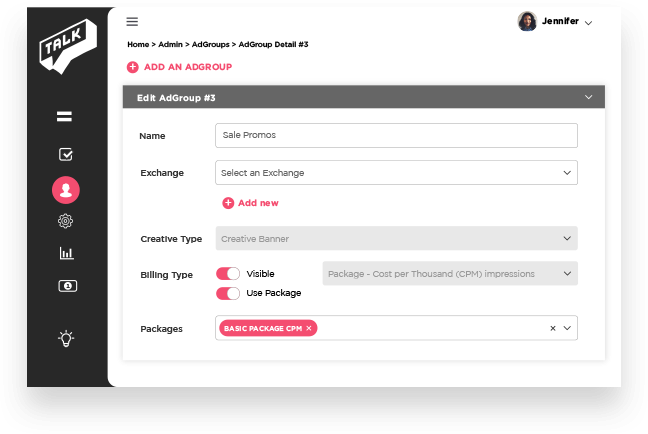Toggle the top hamburger menu icon
Screen dimensions: 648x434
(132, 21)
